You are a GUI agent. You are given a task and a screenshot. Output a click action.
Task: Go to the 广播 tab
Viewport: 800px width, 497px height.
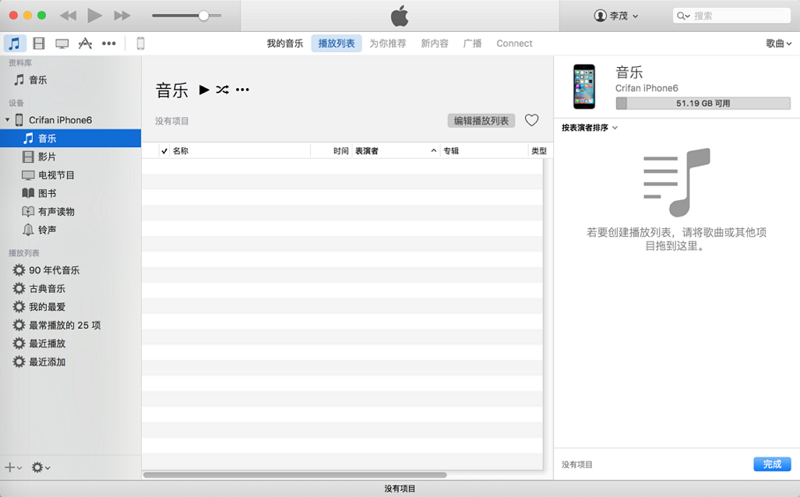click(472, 43)
